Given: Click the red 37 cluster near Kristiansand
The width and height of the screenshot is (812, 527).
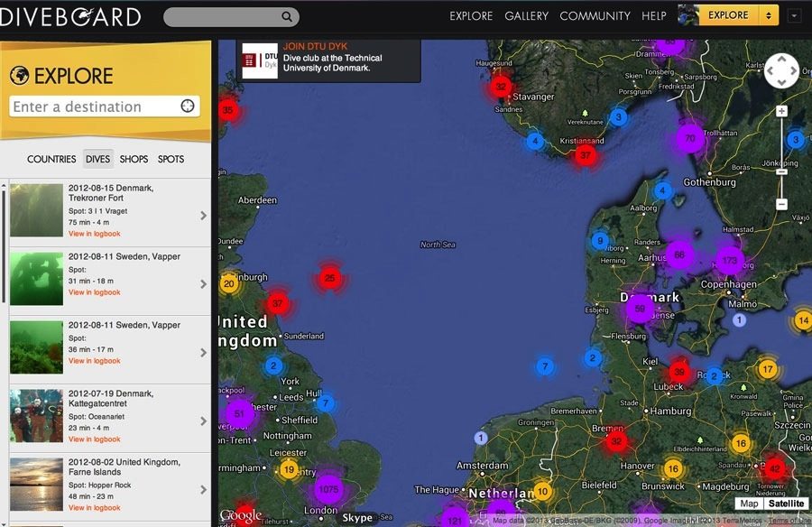Looking at the screenshot, I should pos(586,155).
